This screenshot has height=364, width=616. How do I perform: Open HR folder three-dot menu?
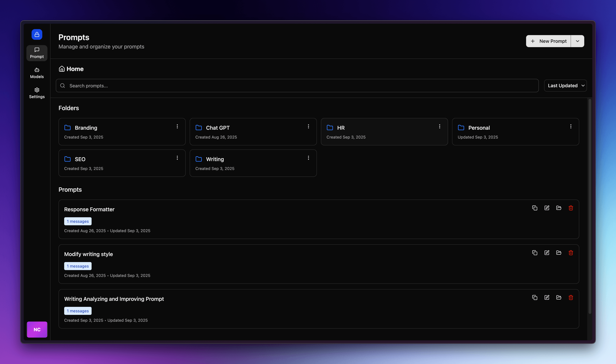[x=440, y=126]
